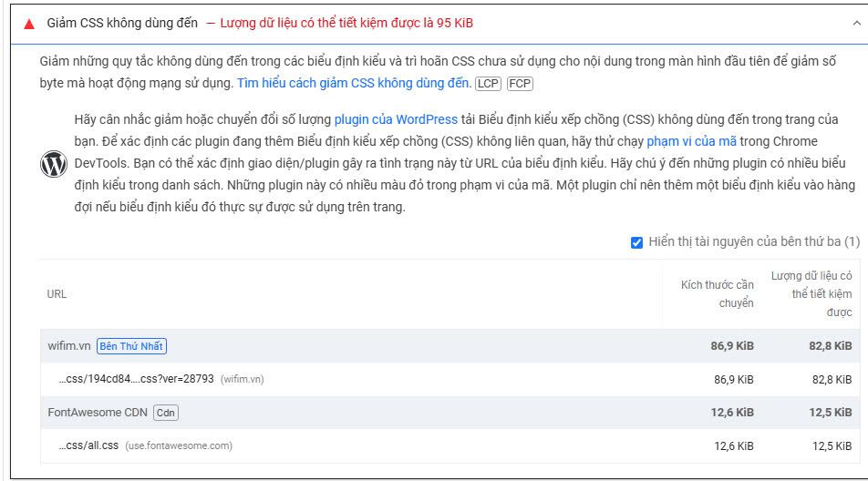This screenshot has height=481, width=868.
Task: Click bold 12,5 KiB in FontAwesome CDN row
Action: (x=831, y=413)
